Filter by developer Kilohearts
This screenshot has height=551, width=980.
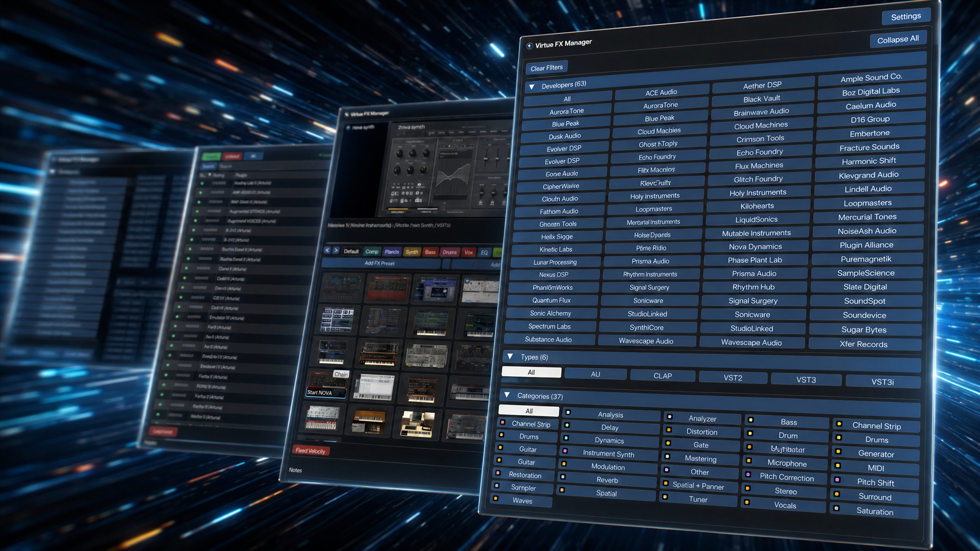point(757,206)
